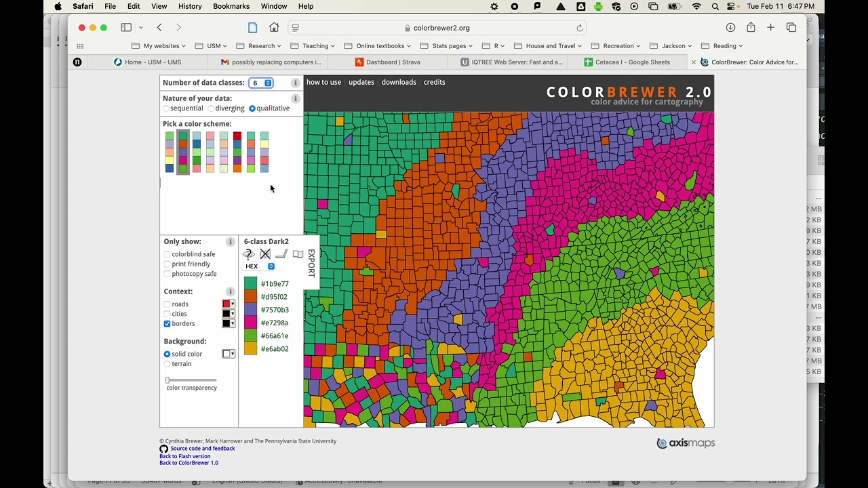Open a new tab with plus icon
The width and height of the screenshot is (868, 488).
(770, 28)
